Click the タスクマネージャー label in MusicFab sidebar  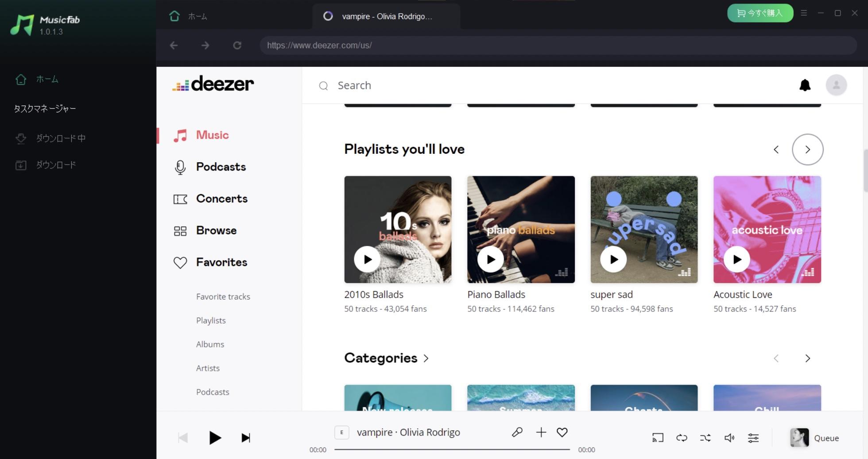pyautogui.click(x=45, y=109)
